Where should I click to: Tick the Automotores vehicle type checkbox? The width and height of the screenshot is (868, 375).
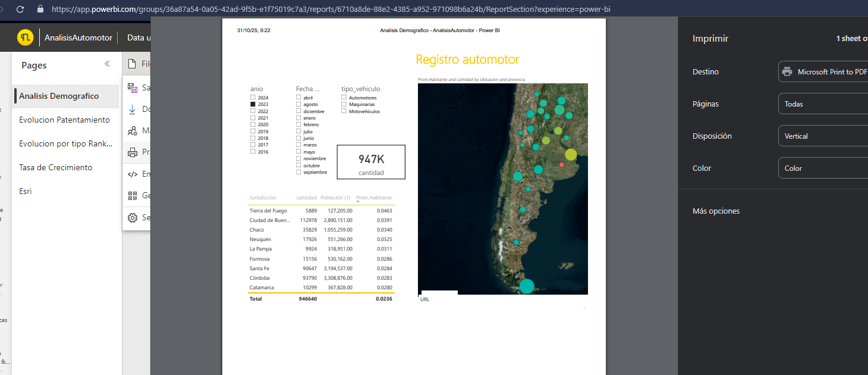coord(344,98)
